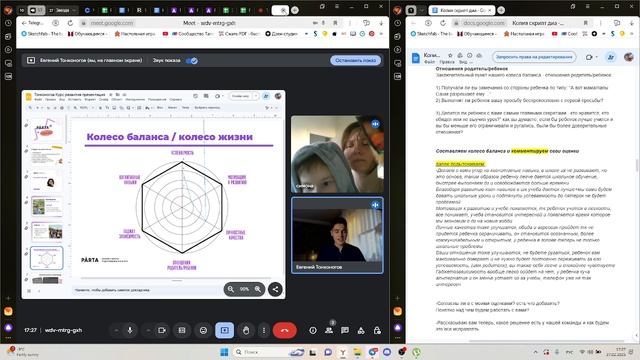
Task: Turn off camera in Meet call bar
Action: 162,330
